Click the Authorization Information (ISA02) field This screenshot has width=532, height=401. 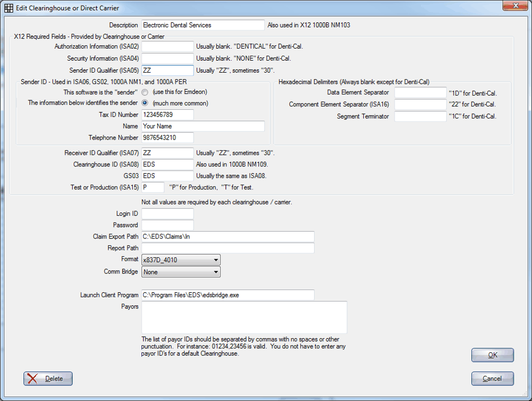coord(168,46)
